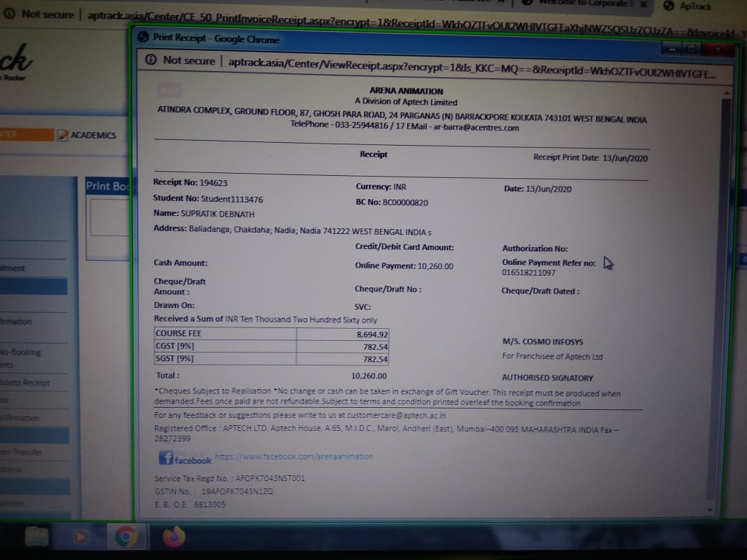Click the Google Chrome taskbar icon
The width and height of the screenshot is (747, 560).
126,537
